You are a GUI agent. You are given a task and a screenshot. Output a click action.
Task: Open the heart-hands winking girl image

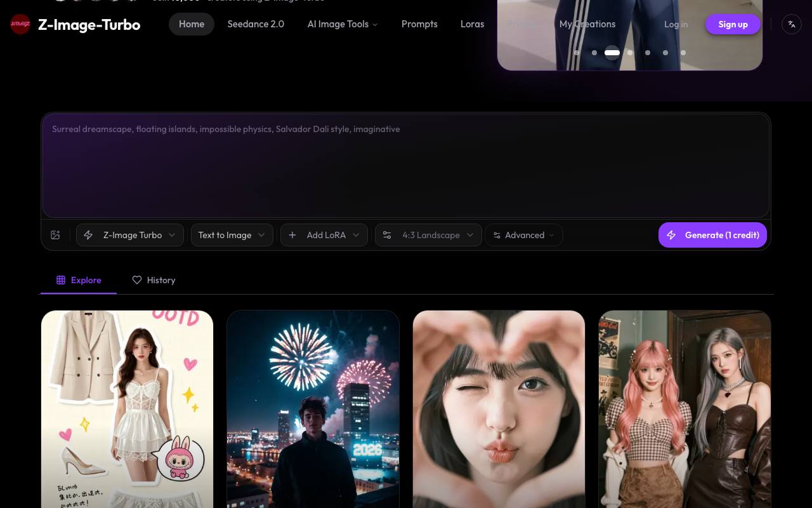click(499, 409)
